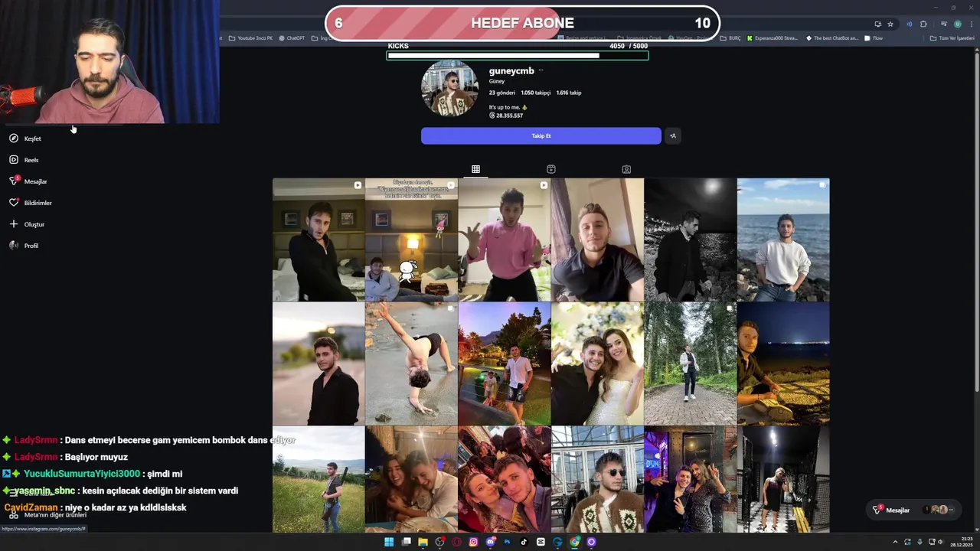
Task: Open guneycmb's profile picture
Action: [x=450, y=88]
